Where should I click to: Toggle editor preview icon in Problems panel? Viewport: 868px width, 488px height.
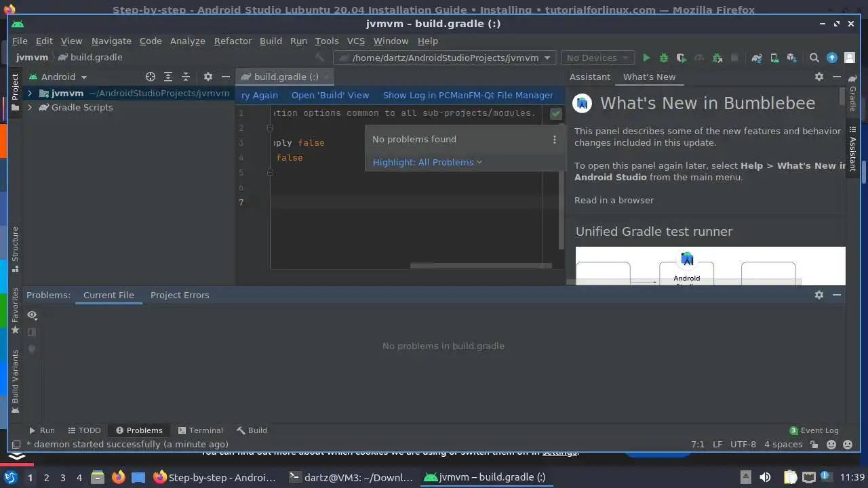[32, 332]
